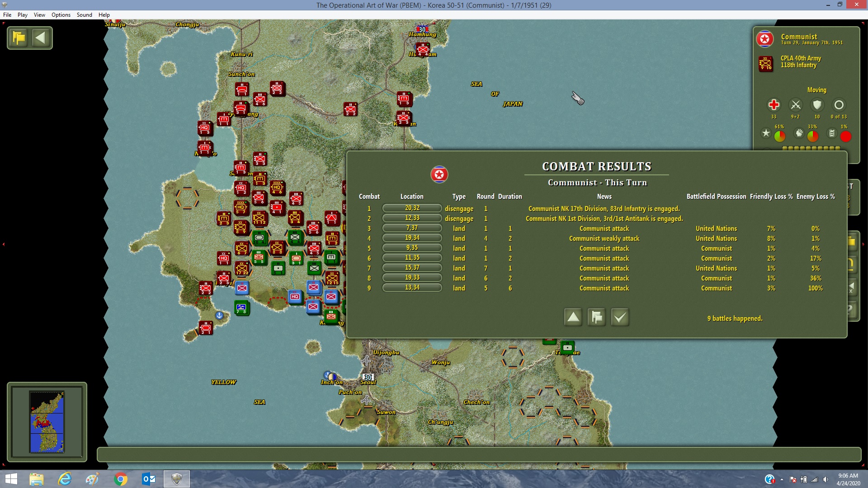
Task: Open the File menu
Action: (7, 15)
